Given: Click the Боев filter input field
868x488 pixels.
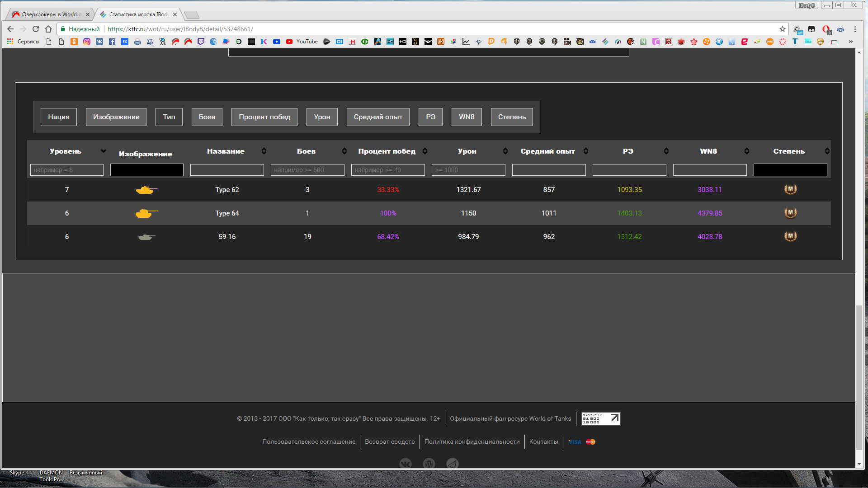Looking at the screenshot, I should pyautogui.click(x=307, y=170).
